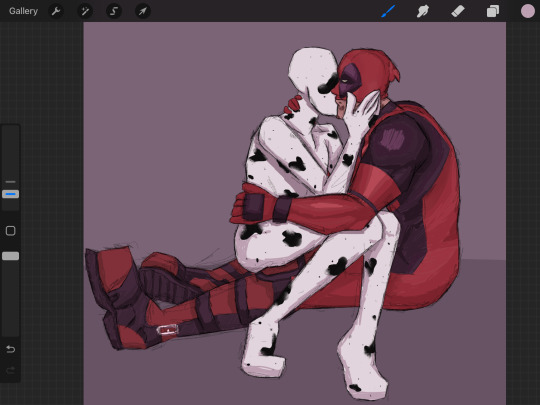The image size is (540, 405).
Task: Return to the Gallery
Action: (23, 11)
